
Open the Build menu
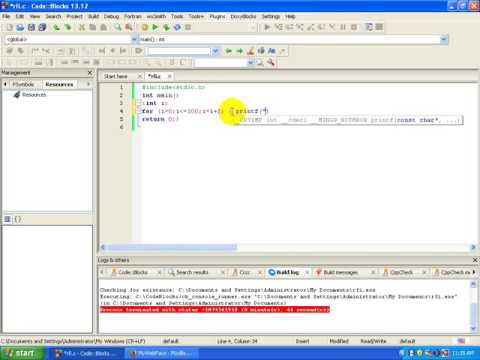pos(93,16)
